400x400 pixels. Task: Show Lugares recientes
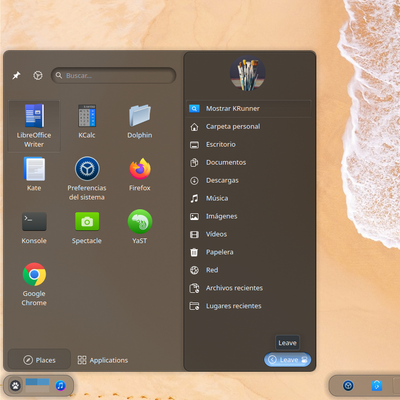(249, 306)
